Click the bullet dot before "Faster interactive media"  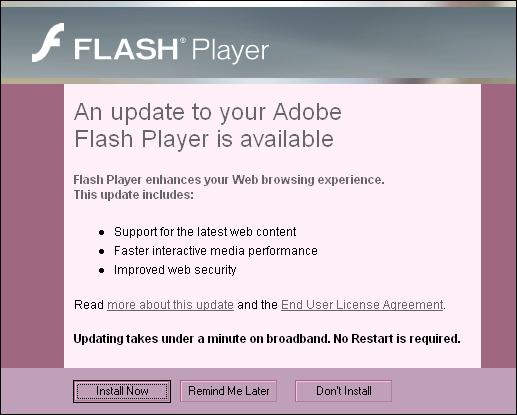pos(102,251)
